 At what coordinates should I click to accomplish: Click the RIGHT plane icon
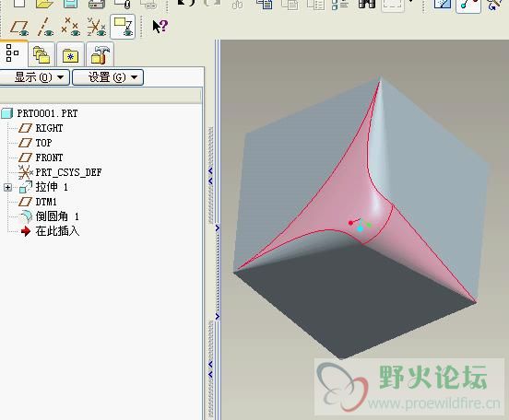(x=25, y=128)
